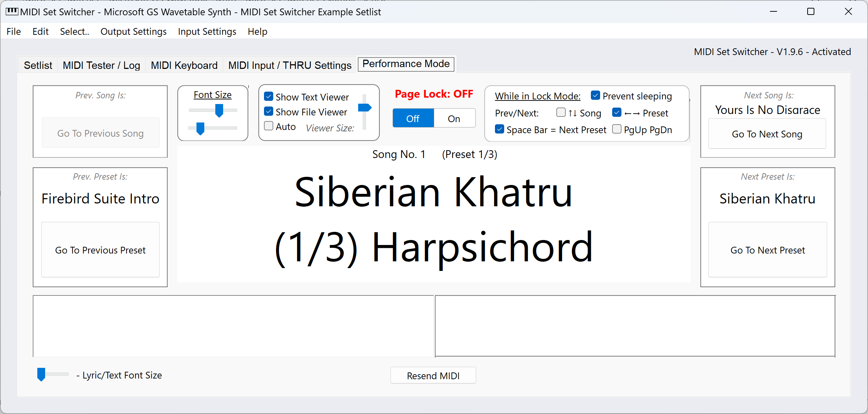
Task: Uncheck Prevent sleeping in Lock Mode
Action: [595, 95]
